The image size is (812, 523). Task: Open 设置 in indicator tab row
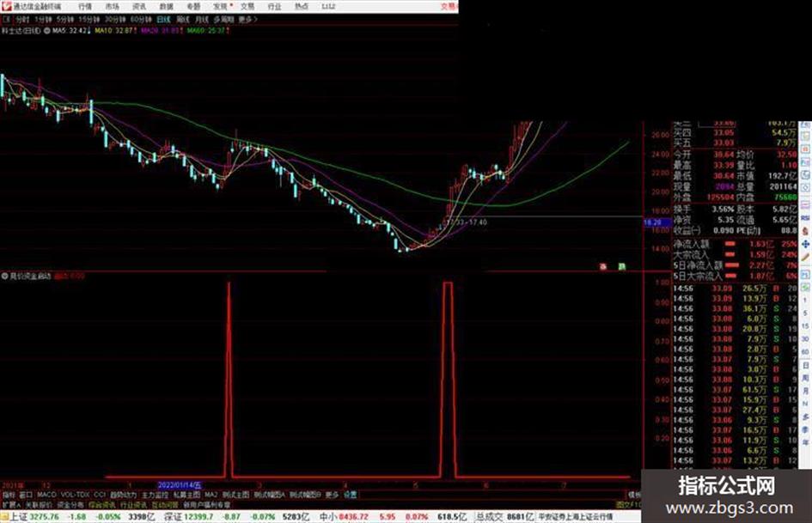click(350, 495)
